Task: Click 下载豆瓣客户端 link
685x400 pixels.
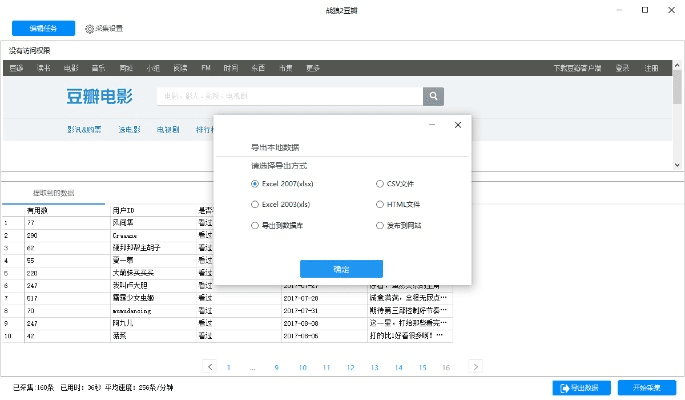Action: tap(577, 68)
